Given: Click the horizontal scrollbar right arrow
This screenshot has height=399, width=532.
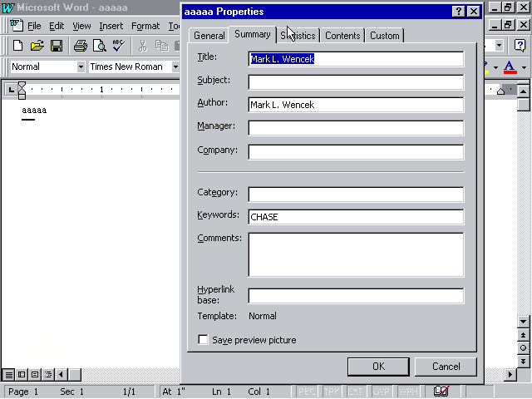Looking at the screenshot, I should coord(510,375).
